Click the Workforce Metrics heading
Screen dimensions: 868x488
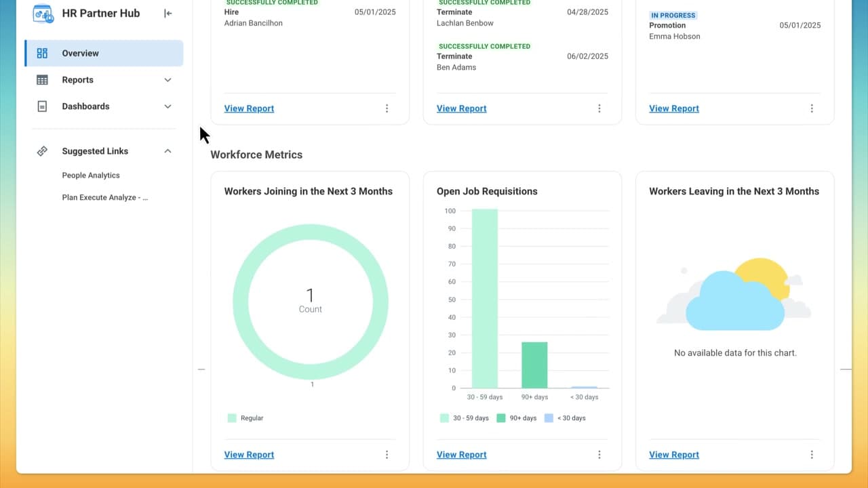256,155
